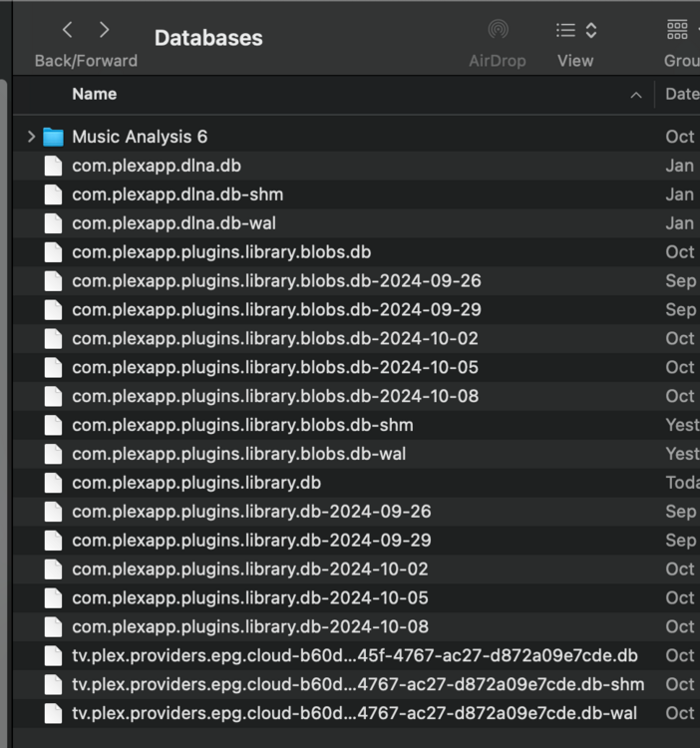
Task: Expand the Music Analysis 6 folder
Action: 32,137
